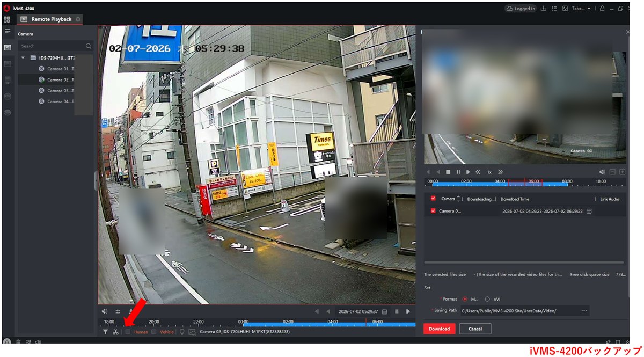Close the Remote Playback tab
Image resolution: width=644 pixels, height=357 pixels.
click(78, 19)
